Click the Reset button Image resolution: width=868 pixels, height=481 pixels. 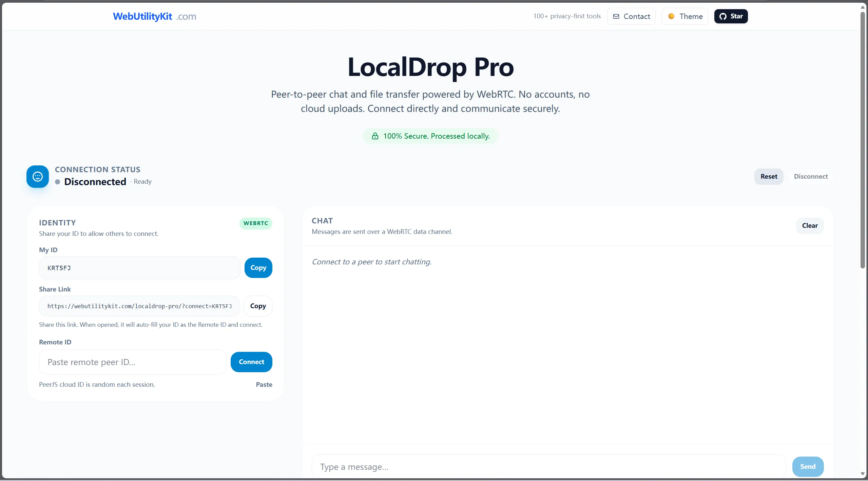coord(769,176)
